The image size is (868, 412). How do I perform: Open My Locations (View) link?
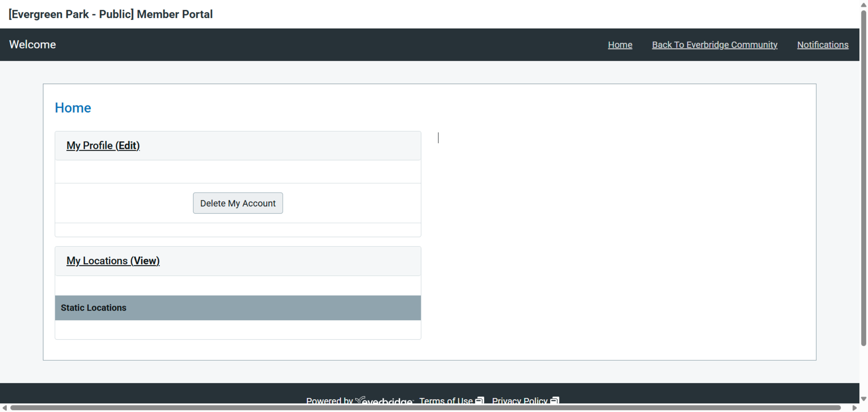(113, 261)
